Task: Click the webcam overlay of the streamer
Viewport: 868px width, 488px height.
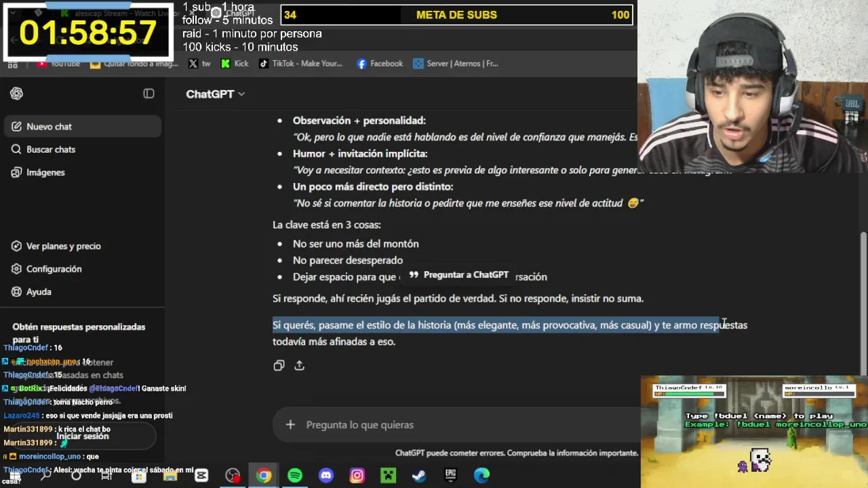Action: pos(753,87)
